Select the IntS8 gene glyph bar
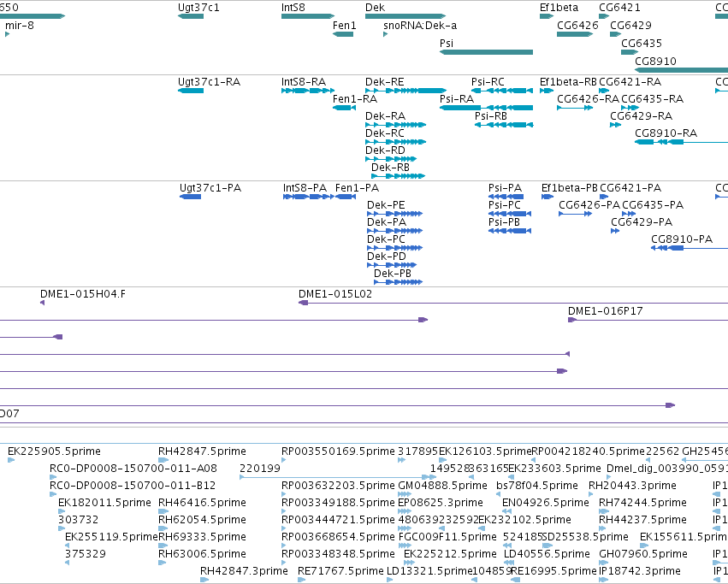This screenshot has width=728, height=584. tap(308, 16)
